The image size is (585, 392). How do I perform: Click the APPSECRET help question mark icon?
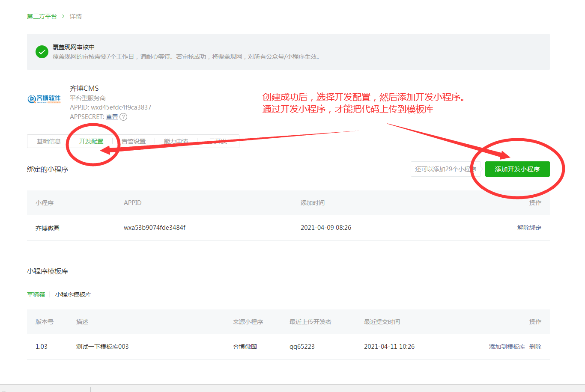(123, 117)
